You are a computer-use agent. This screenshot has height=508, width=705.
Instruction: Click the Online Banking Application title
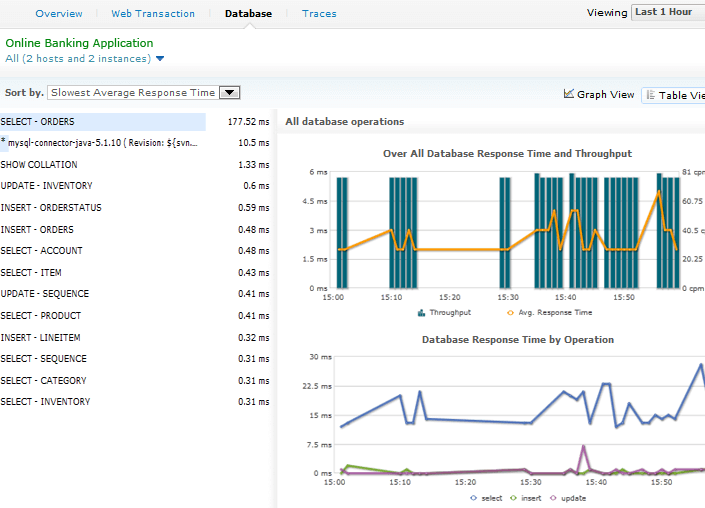(x=79, y=43)
